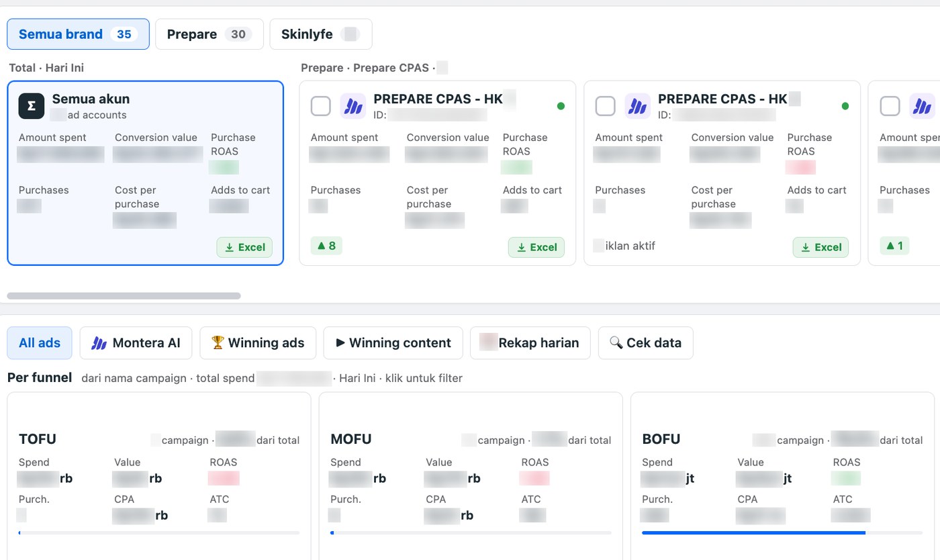Open the Skinlyfe brand tab

coord(321,34)
